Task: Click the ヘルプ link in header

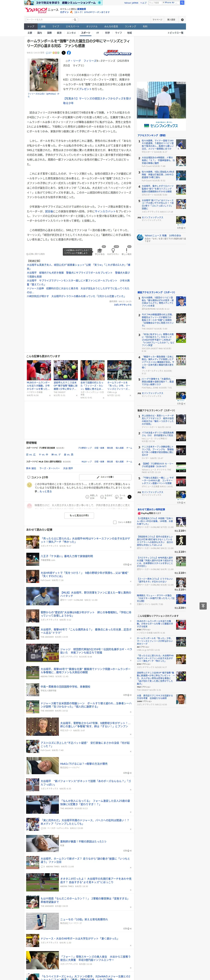Action: pyautogui.click(x=143, y=3)
